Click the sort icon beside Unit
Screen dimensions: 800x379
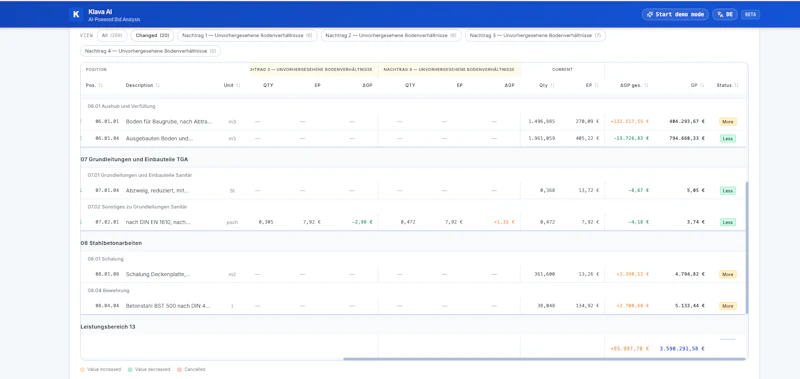click(238, 85)
